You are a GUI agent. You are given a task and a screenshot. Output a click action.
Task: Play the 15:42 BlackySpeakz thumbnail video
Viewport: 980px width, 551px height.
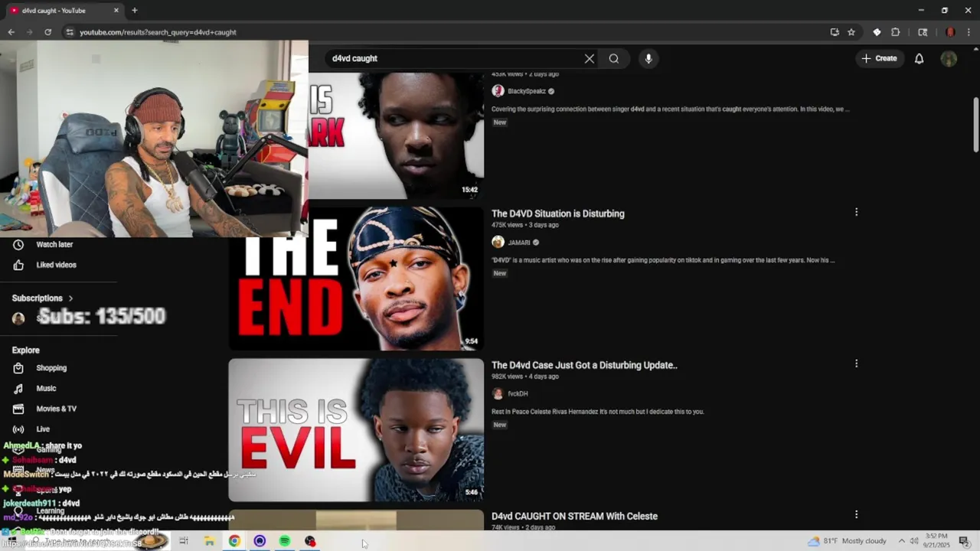tap(396, 135)
